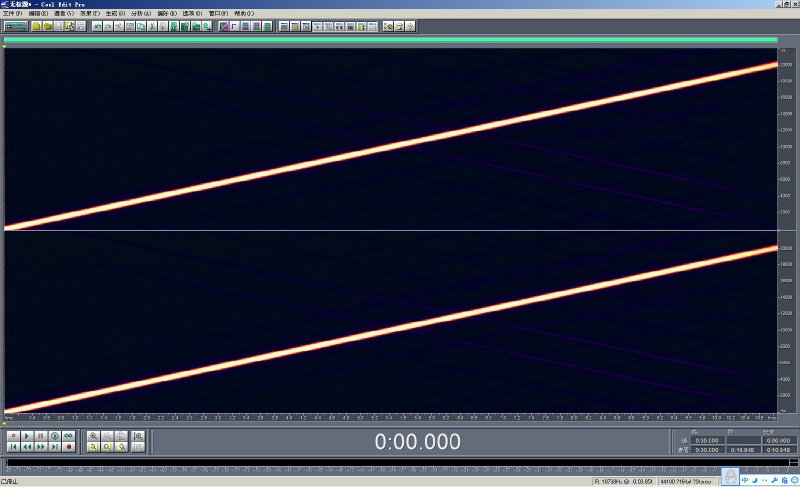Toggle spectral view with the diagonal-color icon
The width and height of the screenshot is (800, 487).
tap(223, 26)
